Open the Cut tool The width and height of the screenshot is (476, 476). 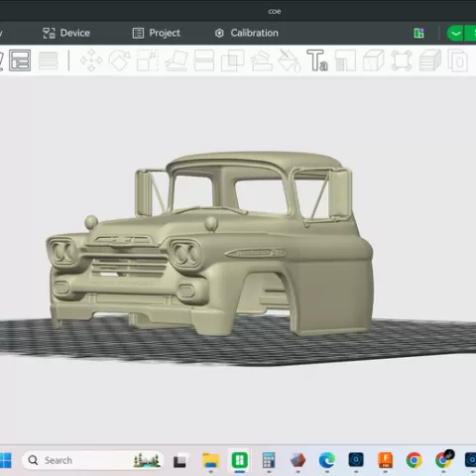point(204,60)
